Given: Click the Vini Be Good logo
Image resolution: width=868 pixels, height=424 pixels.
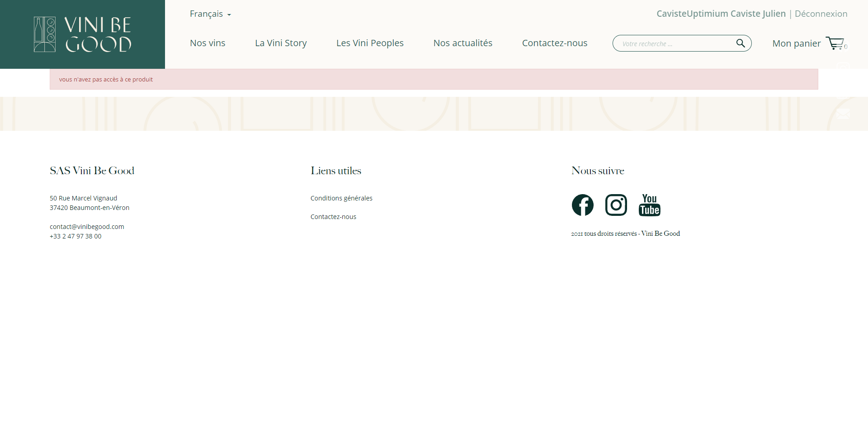Looking at the screenshot, I should (83, 34).
